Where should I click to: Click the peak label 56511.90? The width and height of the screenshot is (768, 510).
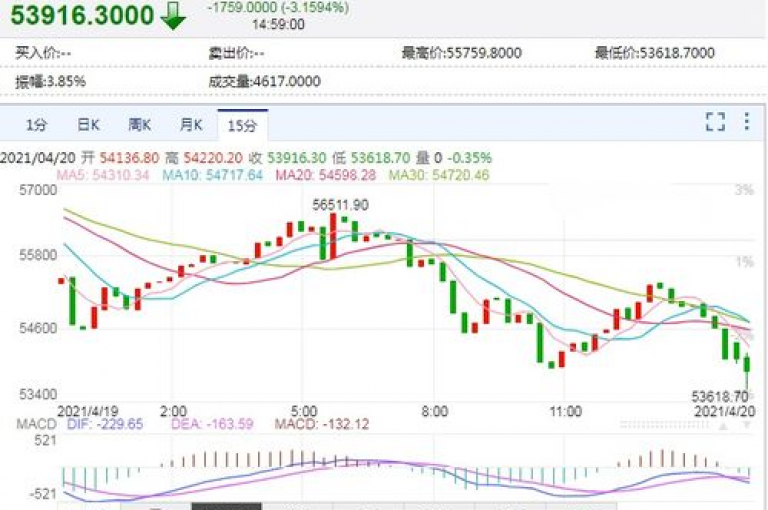point(340,204)
